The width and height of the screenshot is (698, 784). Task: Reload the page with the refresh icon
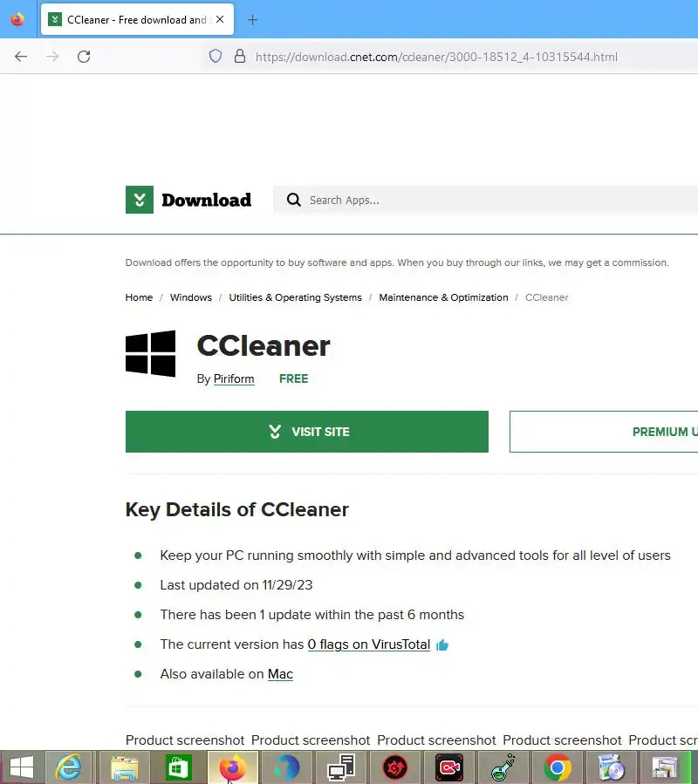point(84,57)
